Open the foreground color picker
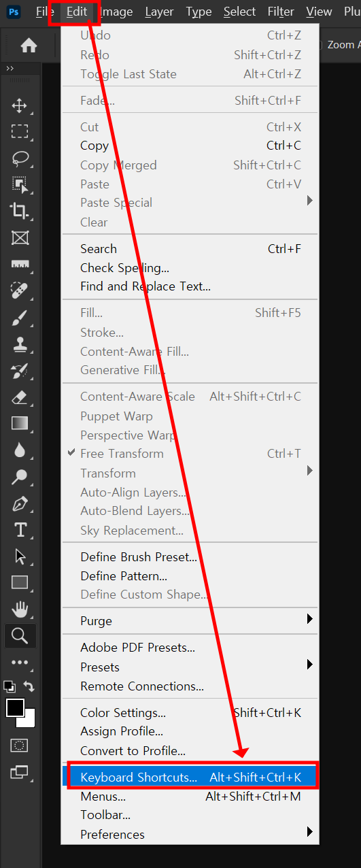Viewport: 361px width, 868px height. pos(15,707)
